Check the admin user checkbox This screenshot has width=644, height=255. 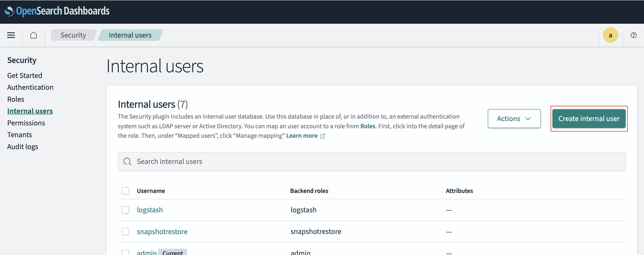(x=125, y=252)
